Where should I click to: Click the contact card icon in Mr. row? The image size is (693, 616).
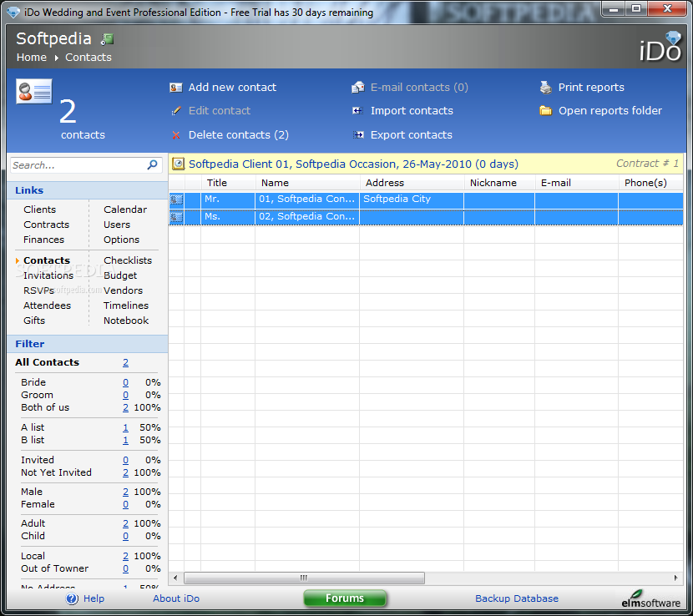pyautogui.click(x=176, y=199)
